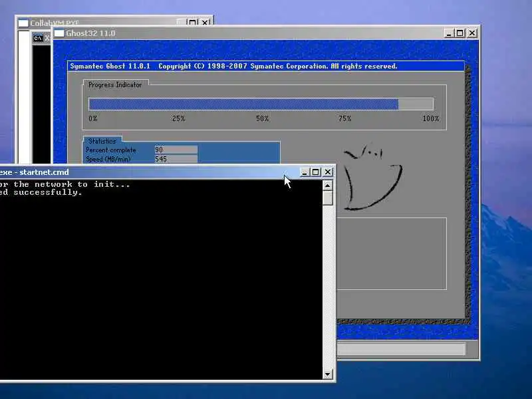Click the startnet.cmd title bar text
This screenshot has width=532, height=399.
[x=35, y=172]
